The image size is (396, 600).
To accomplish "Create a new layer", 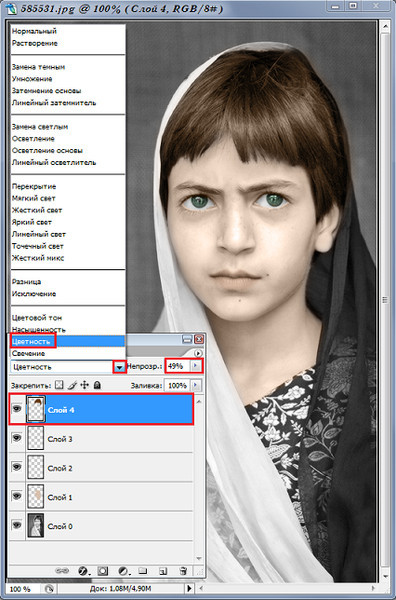I will click(163, 571).
